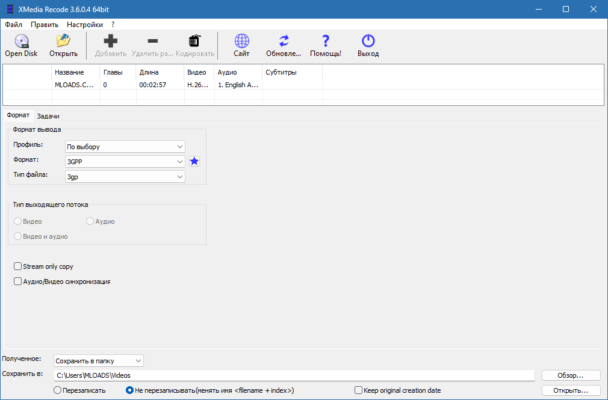Select the Видео и аудио radio button

coord(18,236)
